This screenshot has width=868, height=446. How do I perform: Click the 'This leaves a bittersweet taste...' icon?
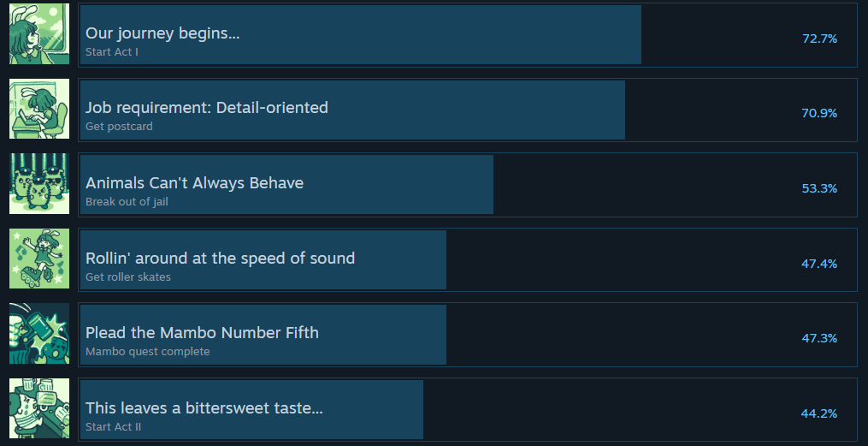[39, 408]
